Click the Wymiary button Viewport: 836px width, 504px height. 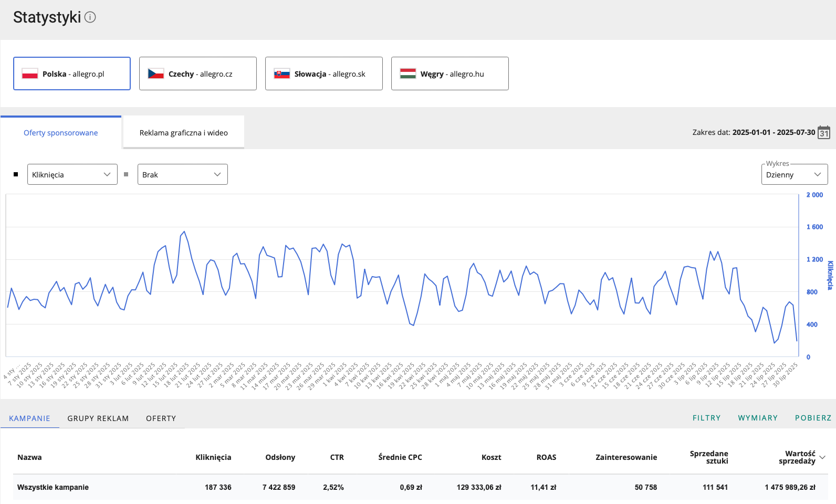tap(758, 418)
